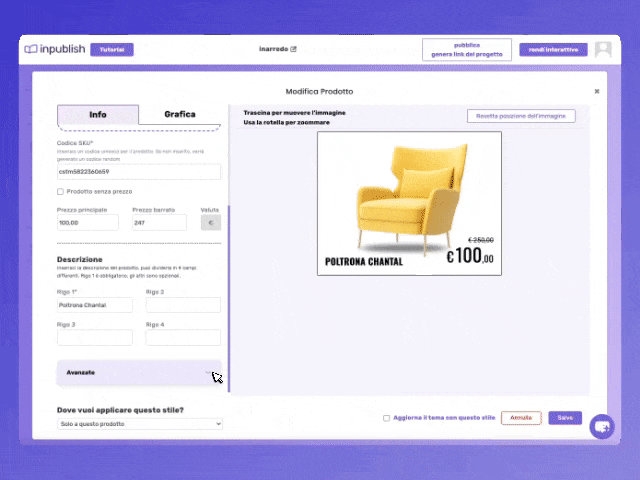The width and height of the screenshot is (640, 480).
Task: Open the Dove vuoi applicare questo stile dropdown
Action: [x=139, y=424]
